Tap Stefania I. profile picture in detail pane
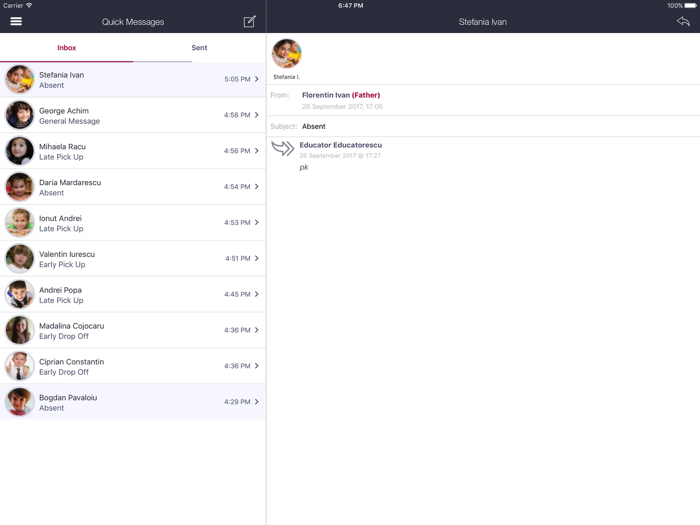 pyautogui.click(x=287, y=53)
